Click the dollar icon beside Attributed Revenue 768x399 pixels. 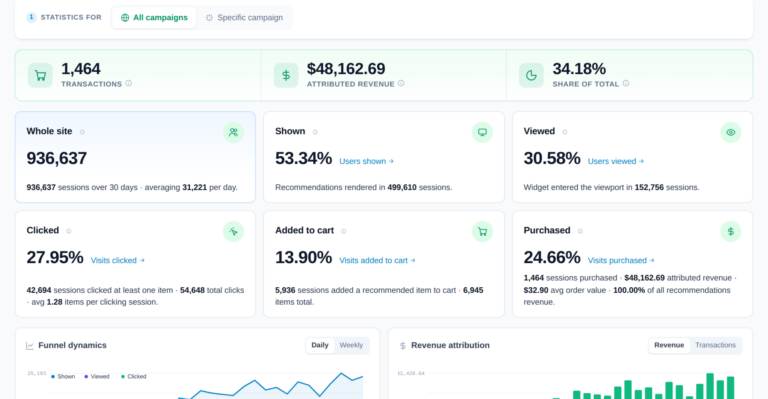[286, 75]
